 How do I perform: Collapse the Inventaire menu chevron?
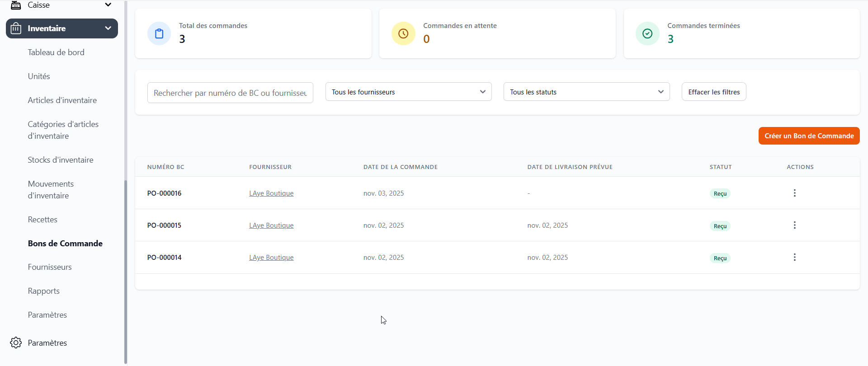[x=108, y=28]
